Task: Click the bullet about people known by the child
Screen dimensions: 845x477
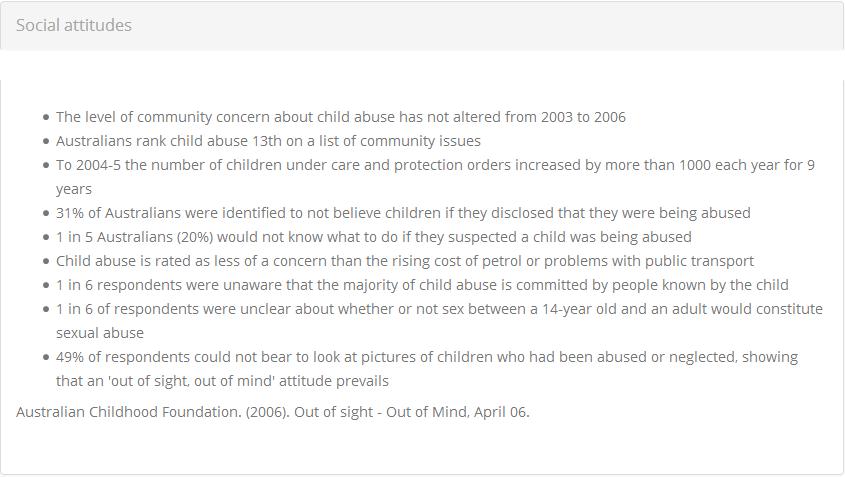Action: [422, 285]
